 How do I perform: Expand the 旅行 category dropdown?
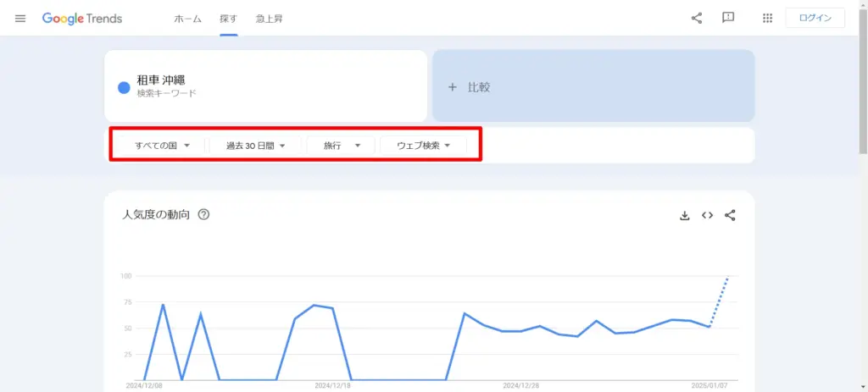[x=342, y=146]
